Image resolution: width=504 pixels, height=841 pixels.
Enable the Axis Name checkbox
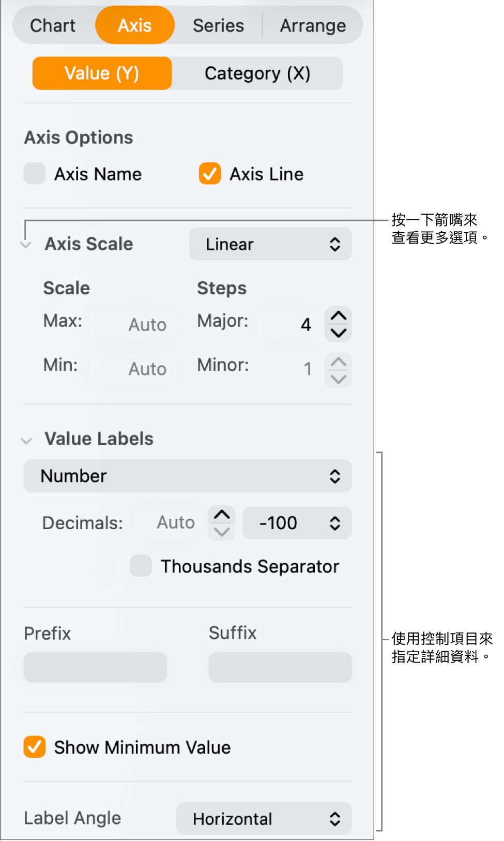(x=35, y=174)
